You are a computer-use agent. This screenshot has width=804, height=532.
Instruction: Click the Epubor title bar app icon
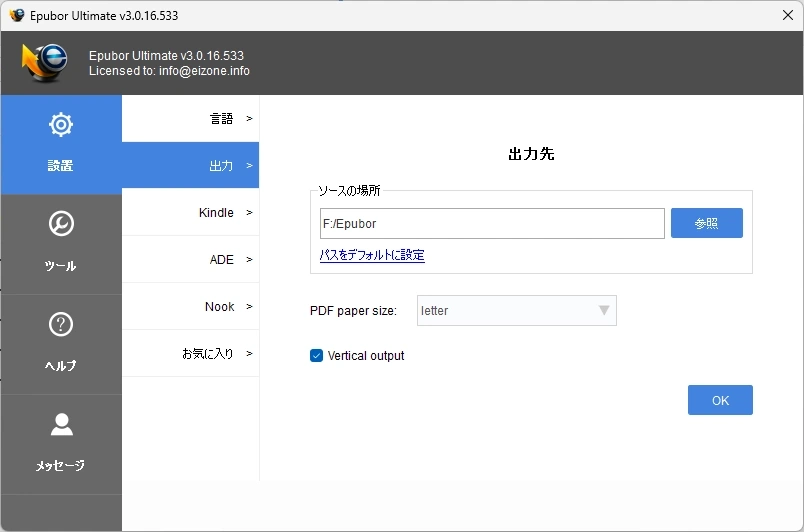click(17, 15)
